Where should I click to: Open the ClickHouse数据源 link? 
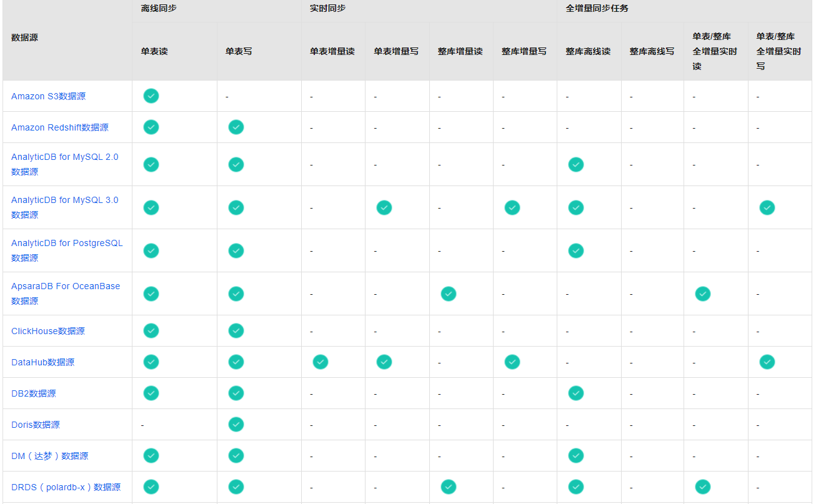coord(48,331)
